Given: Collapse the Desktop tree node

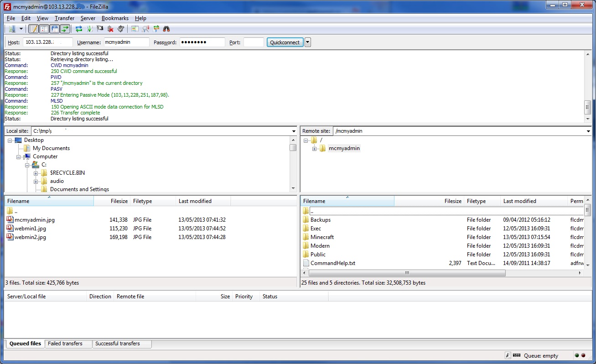Looking at the screenshot, I should pyautogui.click(x=10, y=140).
